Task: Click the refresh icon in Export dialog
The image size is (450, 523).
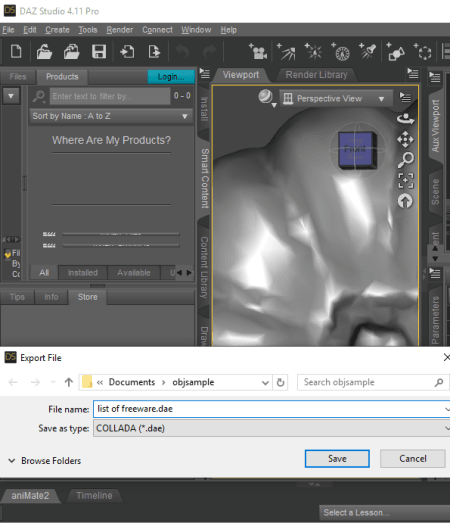Action: coord(281,382)
